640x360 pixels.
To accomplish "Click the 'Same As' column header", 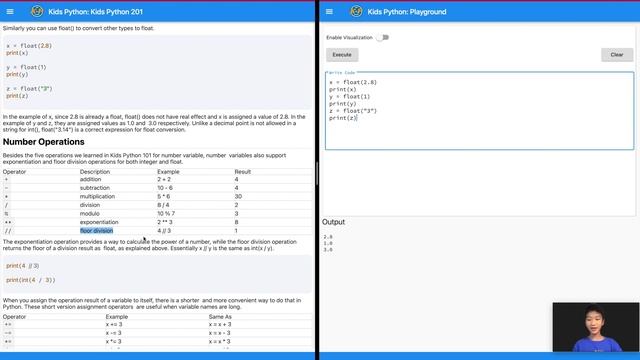I will pyautogui.click(x=220, y=317).
